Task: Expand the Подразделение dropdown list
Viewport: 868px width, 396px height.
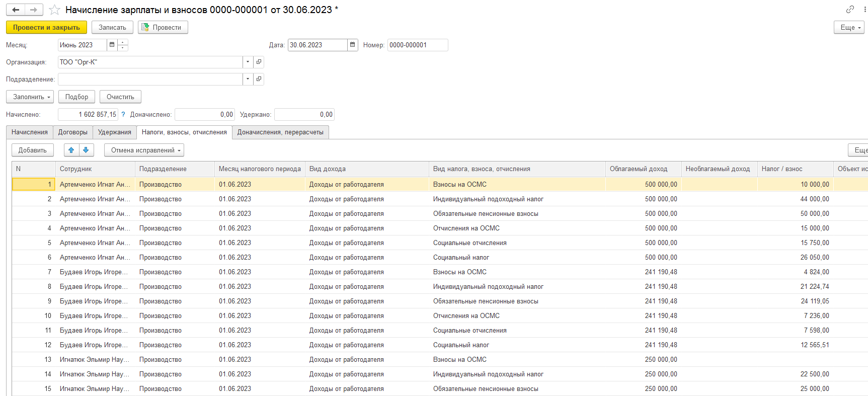Action: (248, 79)
